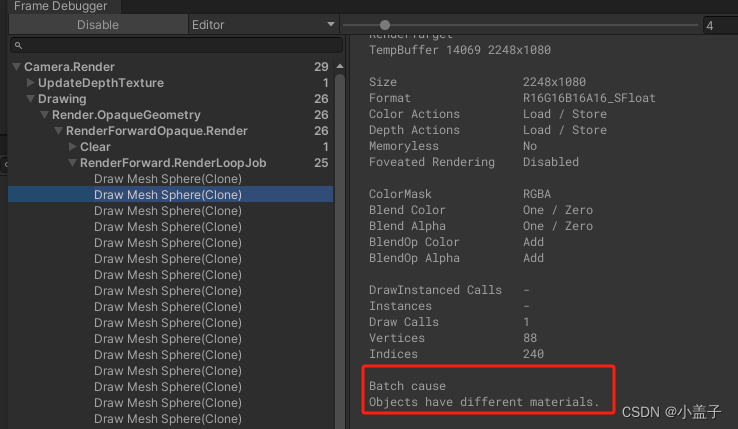
Task: Click the DrawInstanced Calls label
Action: point(435,290)
